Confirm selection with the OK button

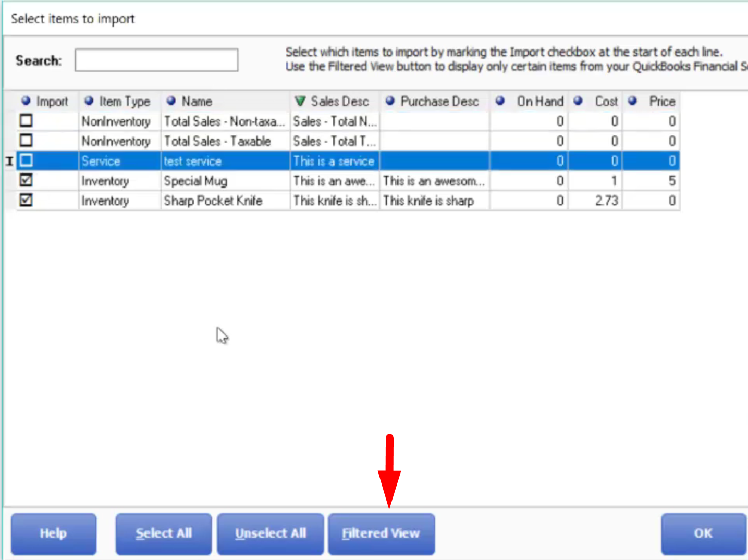click(703, 533)
